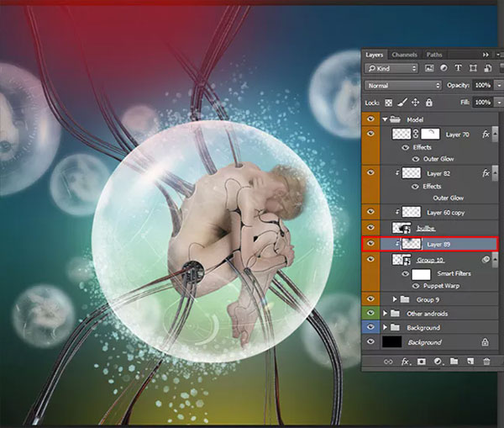Click the add layer mask icon
504x428 pixels.
tap(421, 362)
